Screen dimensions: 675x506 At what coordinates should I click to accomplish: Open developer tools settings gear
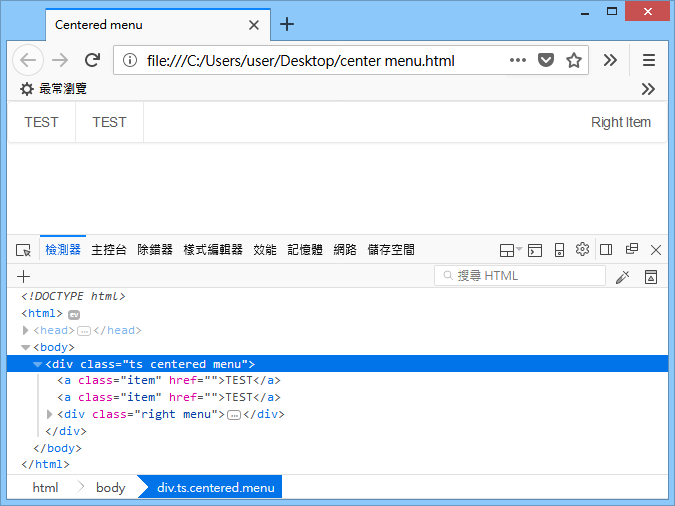pyautogui.click(x=582, y=249)
